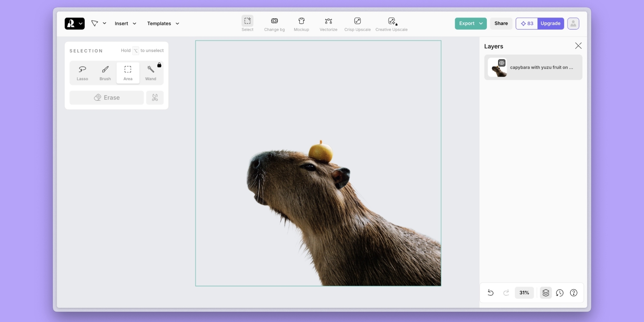Choose the Area selection tool

point(128,73)
